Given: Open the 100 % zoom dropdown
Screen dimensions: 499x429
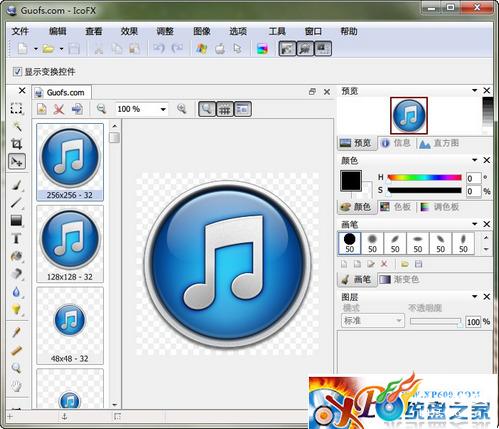Looking at the screenshot, I should (163, 109).
